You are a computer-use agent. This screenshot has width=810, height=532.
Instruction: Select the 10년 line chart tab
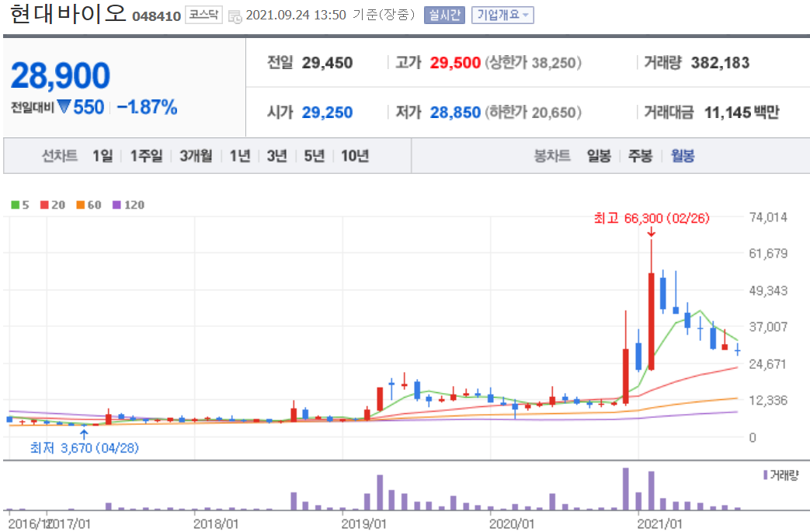[x=355, y=155]
